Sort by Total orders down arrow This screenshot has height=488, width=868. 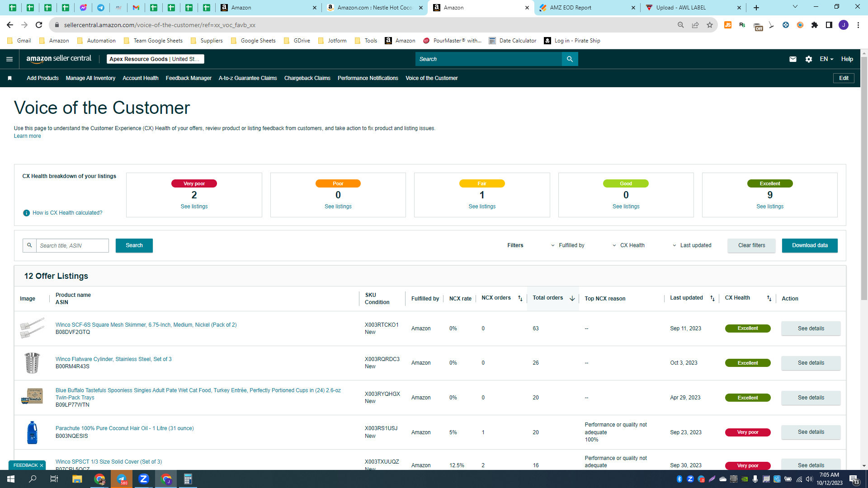(x=572, y=298)
